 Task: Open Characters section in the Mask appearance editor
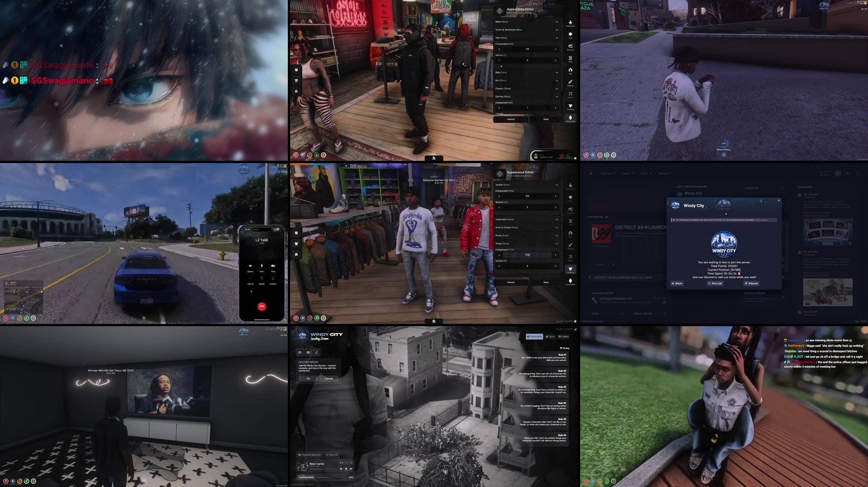pos(570,23)
